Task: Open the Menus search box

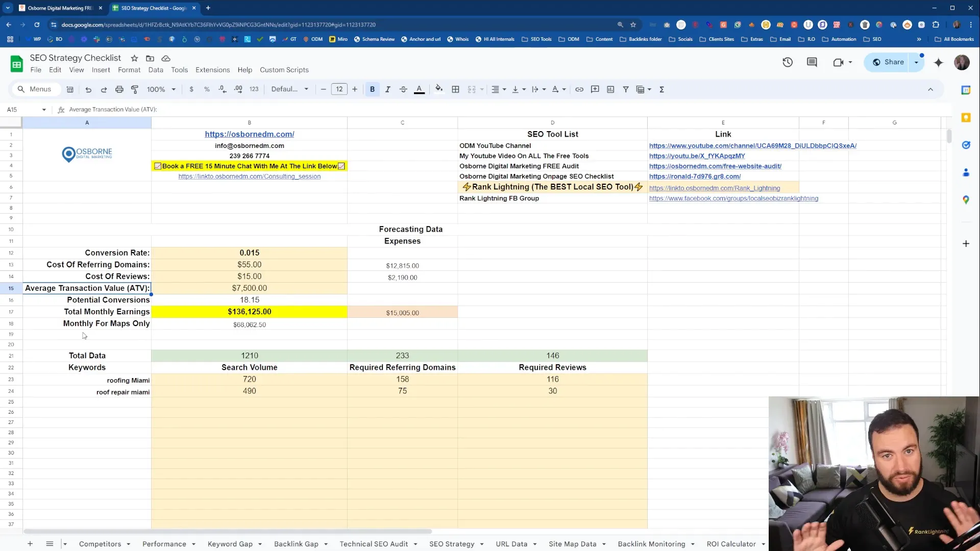Action: 36,89
